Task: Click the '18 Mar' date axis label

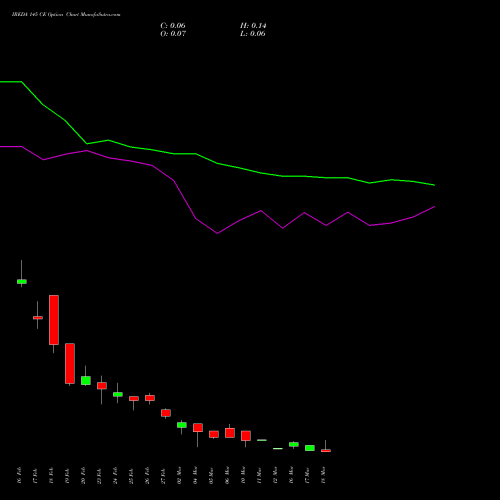Action: (323, 475)
